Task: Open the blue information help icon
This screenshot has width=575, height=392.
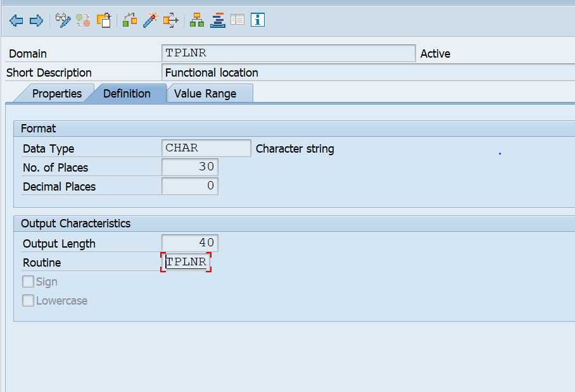Action: point(257,20)
